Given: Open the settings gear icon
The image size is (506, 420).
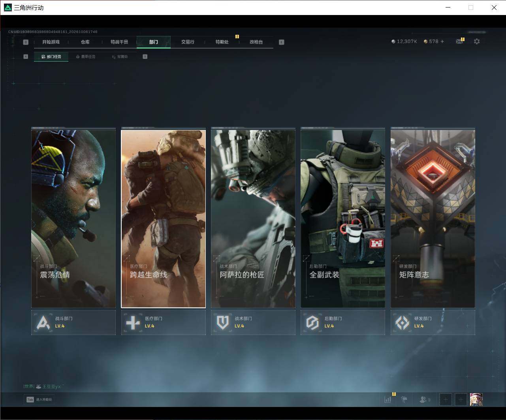Looking at the screenshot, I should coord(477,41).
